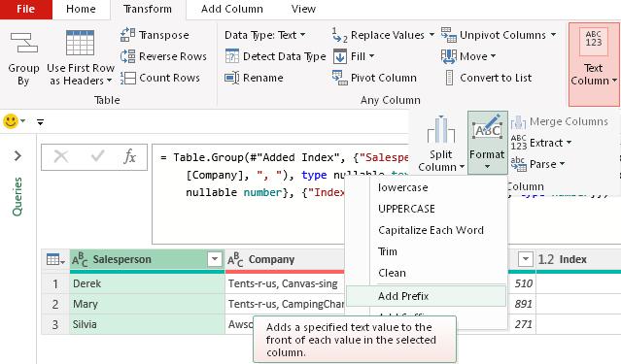The height and width of the screenshot is (364, 621).
Task: Click the Group By icon
Action: (23, 43)
